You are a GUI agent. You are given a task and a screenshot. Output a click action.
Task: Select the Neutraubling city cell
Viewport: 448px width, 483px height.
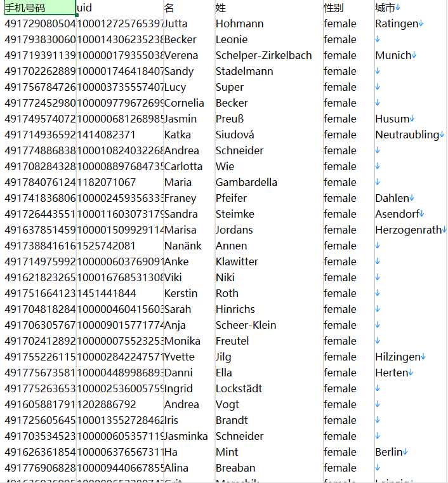tap(410, 135)
